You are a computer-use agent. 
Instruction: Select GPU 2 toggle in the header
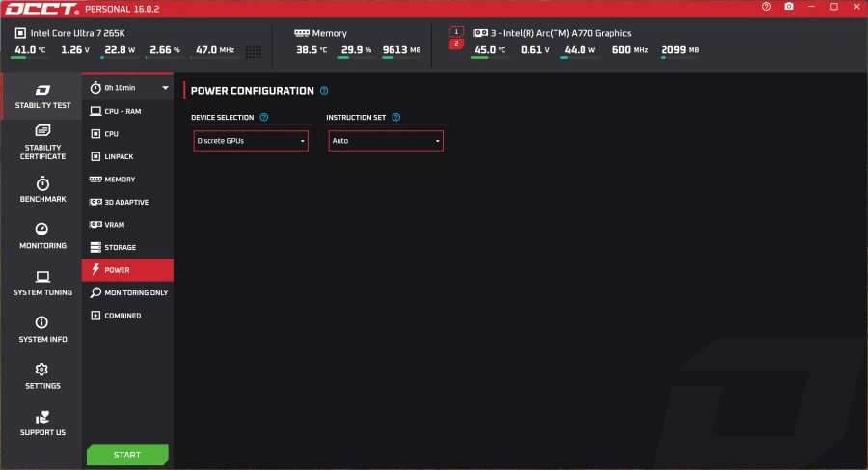tap(456, 44)
